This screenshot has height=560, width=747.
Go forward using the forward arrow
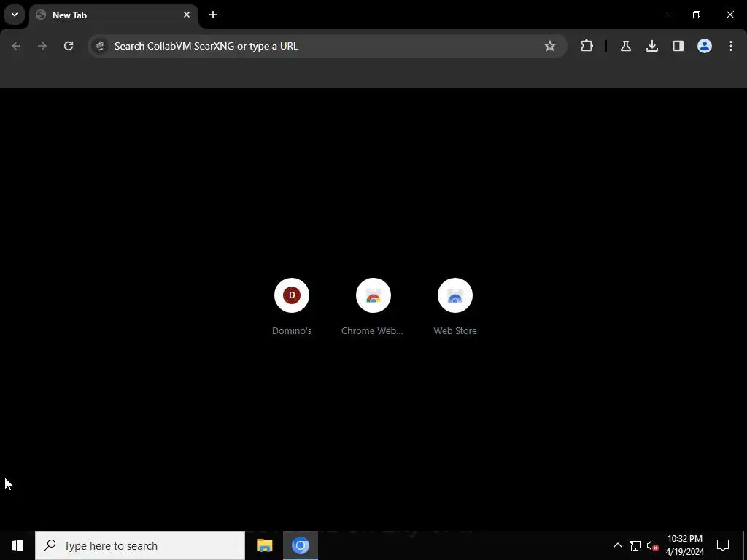point(42,46)
